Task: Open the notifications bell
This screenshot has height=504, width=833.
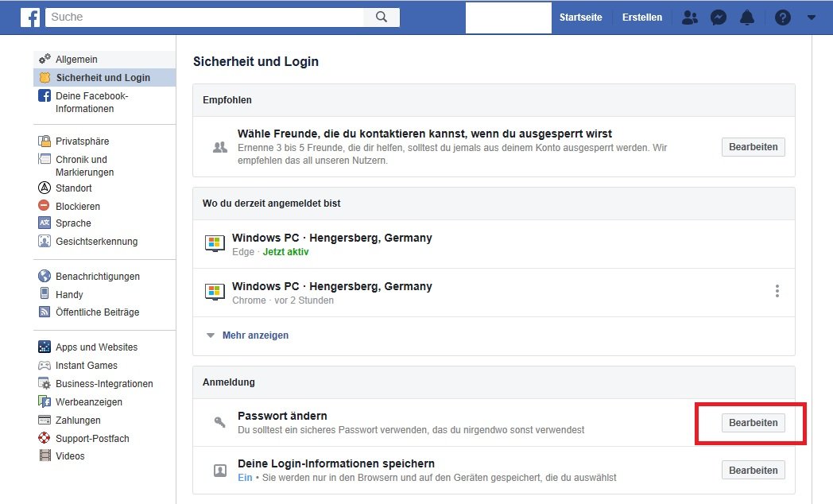Action: (747, 17)
